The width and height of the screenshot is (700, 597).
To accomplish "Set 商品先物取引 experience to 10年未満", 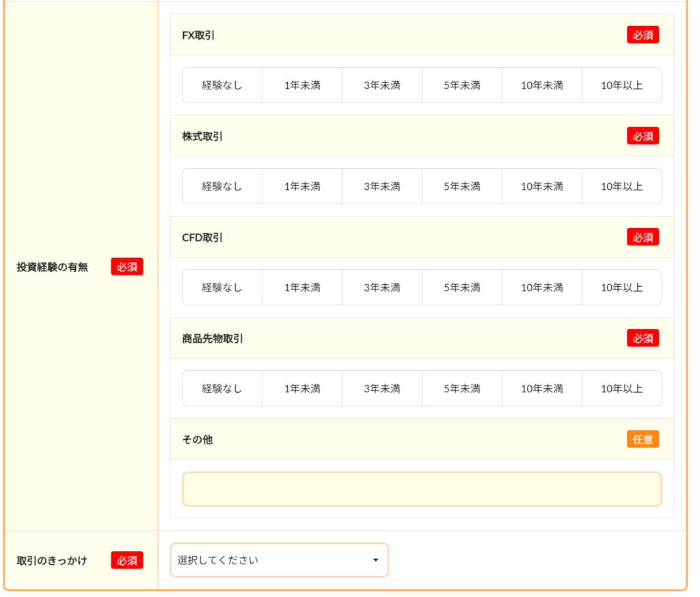I will [x=542, y=389].
